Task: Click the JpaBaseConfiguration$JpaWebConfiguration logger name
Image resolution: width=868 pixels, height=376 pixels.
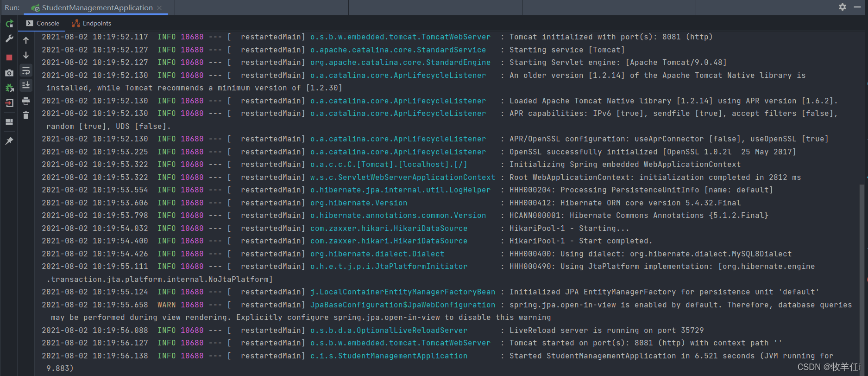Action: click(403, 305)
